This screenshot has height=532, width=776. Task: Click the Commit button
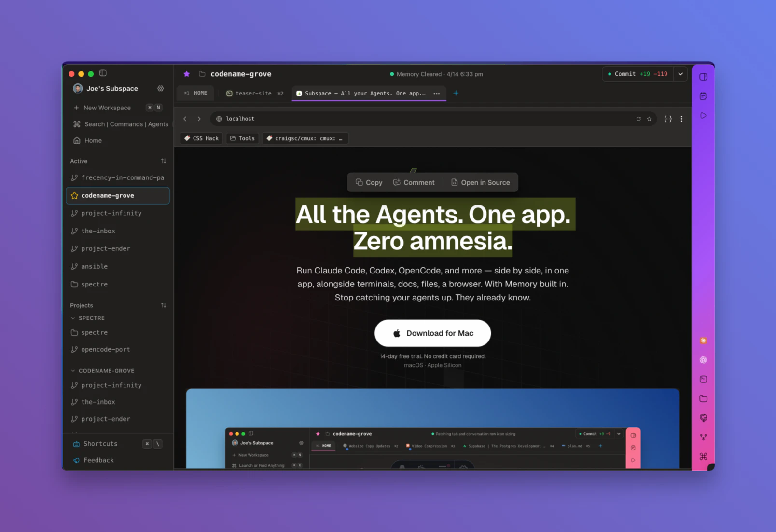tap(638, 74)
